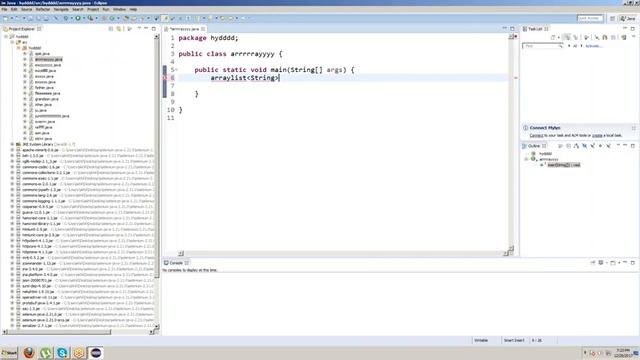
Task: Click the New file toolbar icon
Action: click(6, 18)
